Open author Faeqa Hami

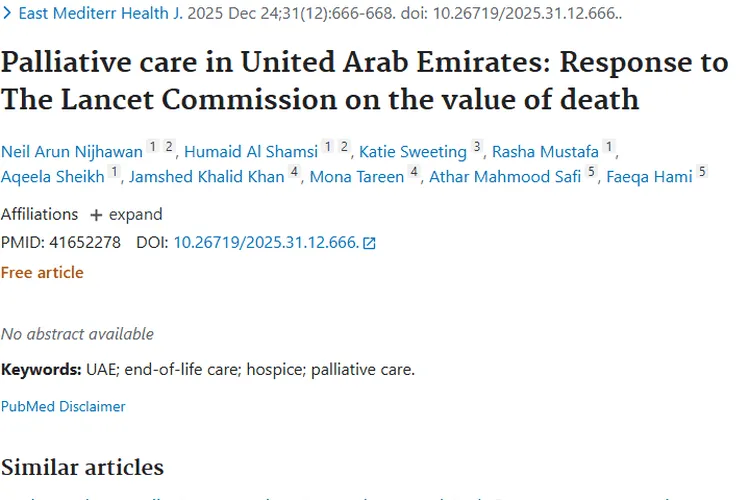[x=650, y=177]
